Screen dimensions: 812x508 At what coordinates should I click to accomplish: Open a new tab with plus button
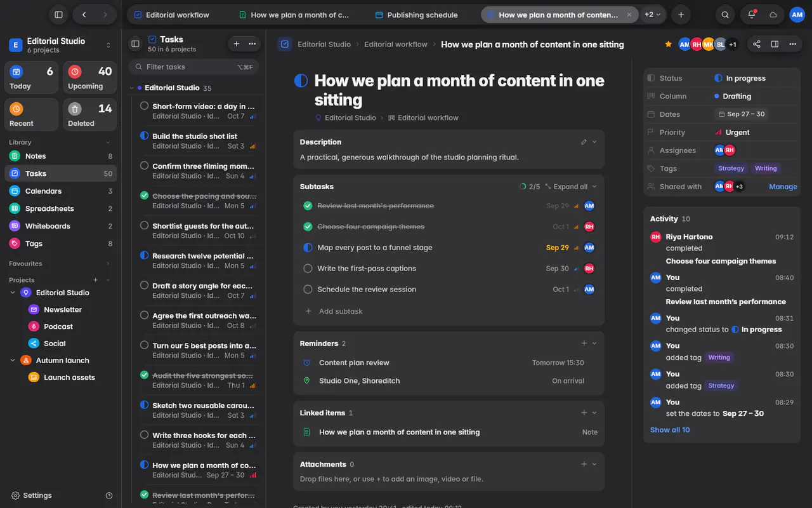pos(681,15)
